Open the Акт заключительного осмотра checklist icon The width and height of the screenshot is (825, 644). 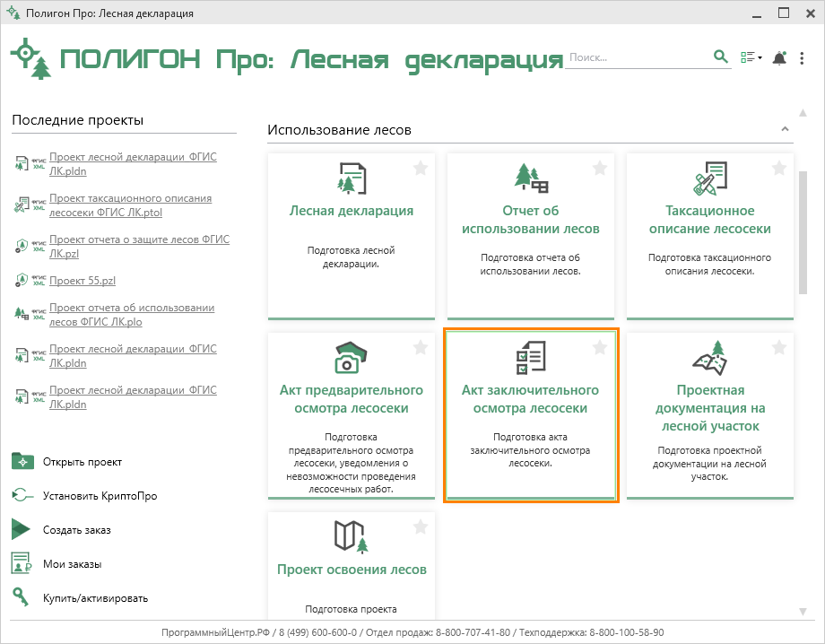point(531,358)
